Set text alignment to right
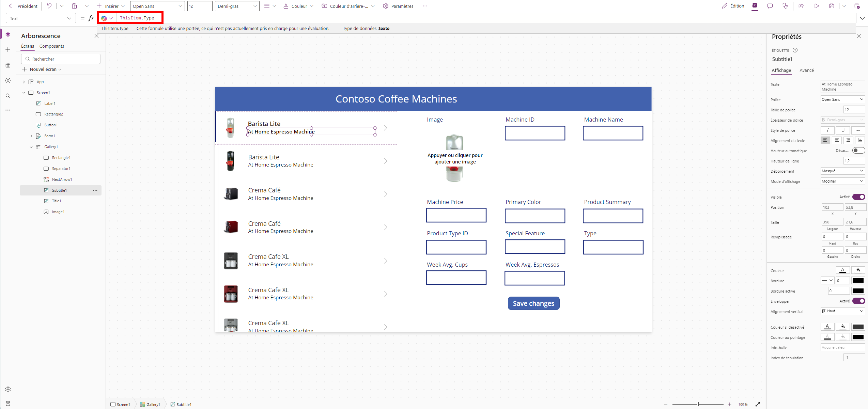This screenshot has width=868, height=409. click(848, 140)
